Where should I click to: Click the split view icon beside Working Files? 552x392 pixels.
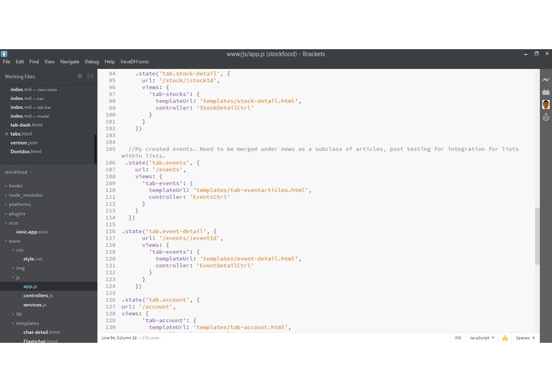[90, 76]
